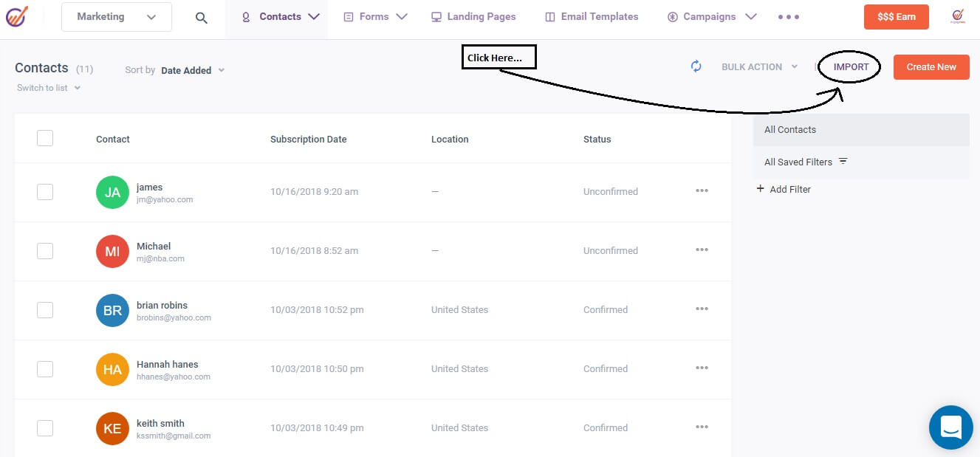Open the Marketing dropdown
This screenshot has height=457, width=980.
coord(116,16)
